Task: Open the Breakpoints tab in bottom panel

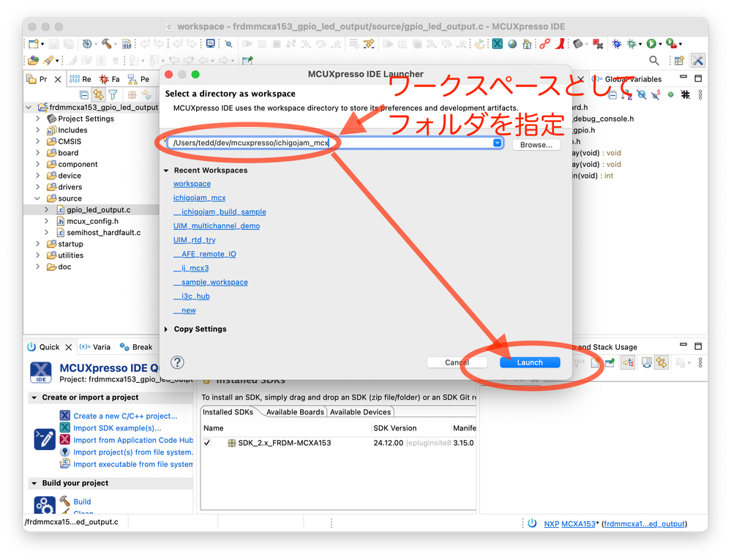Action: coord(136,348)
